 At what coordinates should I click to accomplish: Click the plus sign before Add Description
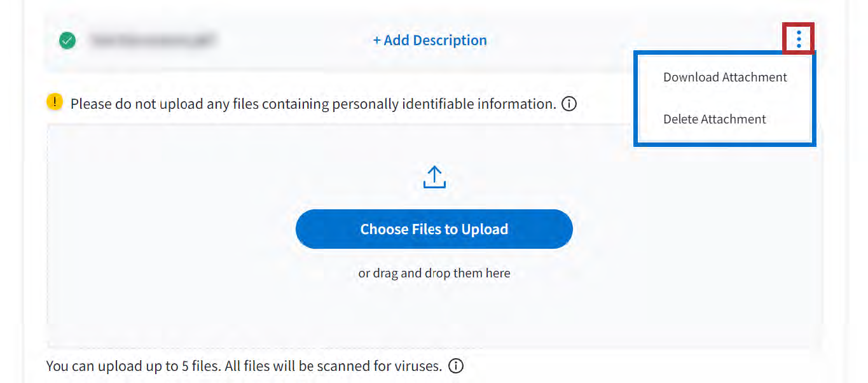pyautogui.click(x=376, y=41)
